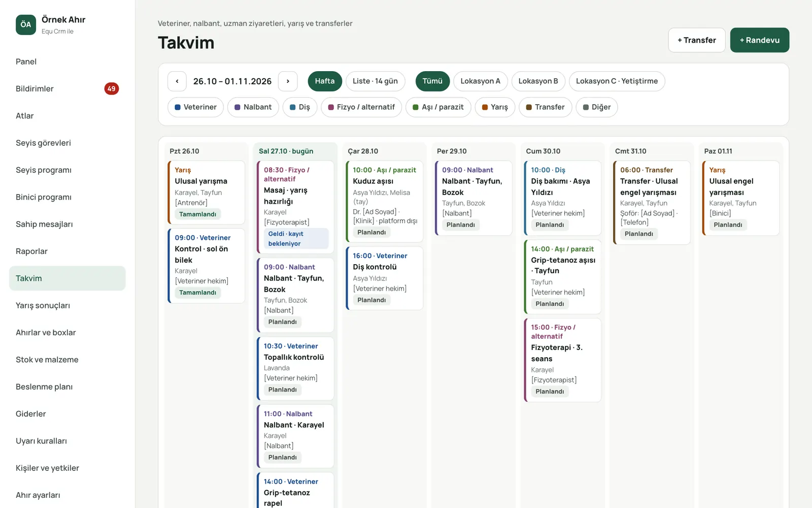
Task: Filter by Lokasyon C · Yetiştirme
Action: (x=617, y=81)
